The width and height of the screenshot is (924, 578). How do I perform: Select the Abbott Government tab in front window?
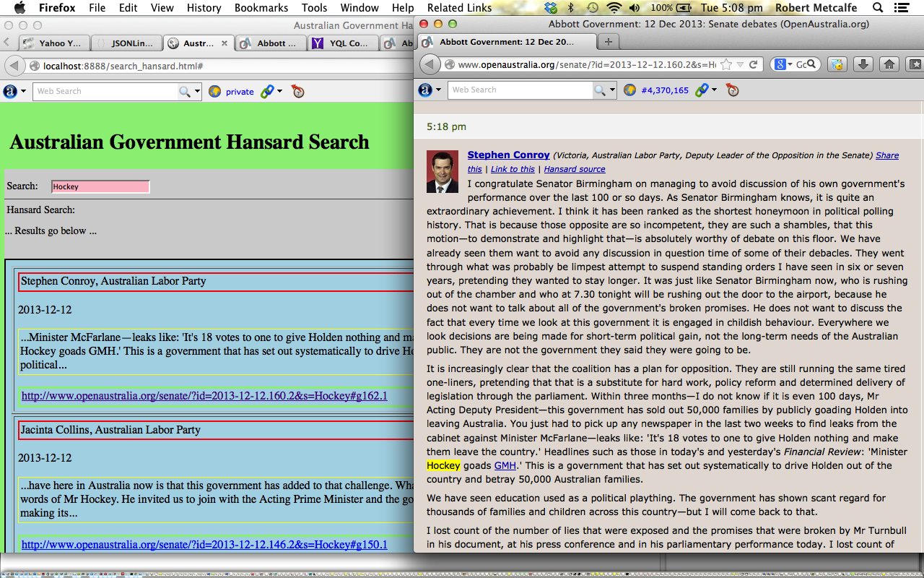[508, 41]
